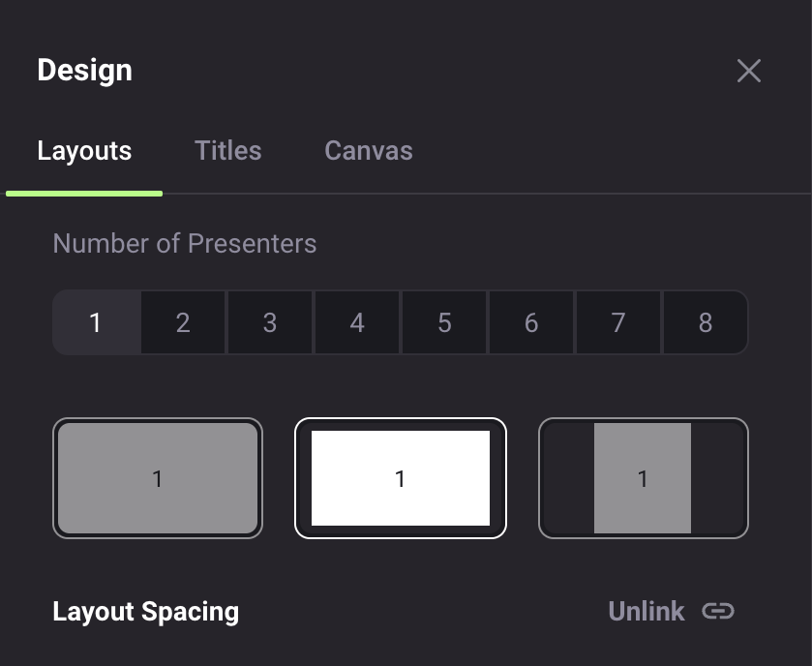Click the Design panel title

[x=85, y=70]
